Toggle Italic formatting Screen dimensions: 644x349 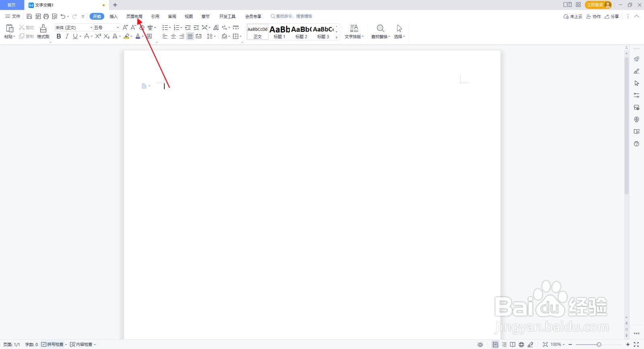click(x=67, y=36)
